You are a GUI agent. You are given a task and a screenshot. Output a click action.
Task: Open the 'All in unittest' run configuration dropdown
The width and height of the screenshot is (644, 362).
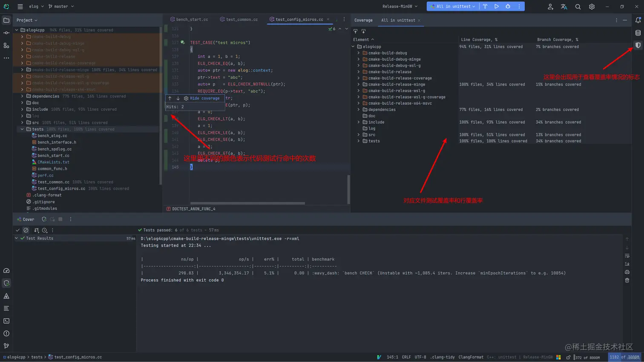[x=453, y=6]
